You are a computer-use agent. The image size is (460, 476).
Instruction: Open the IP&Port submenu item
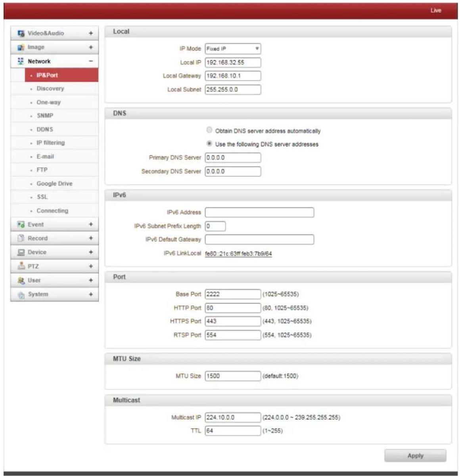[x=61, y=75]
